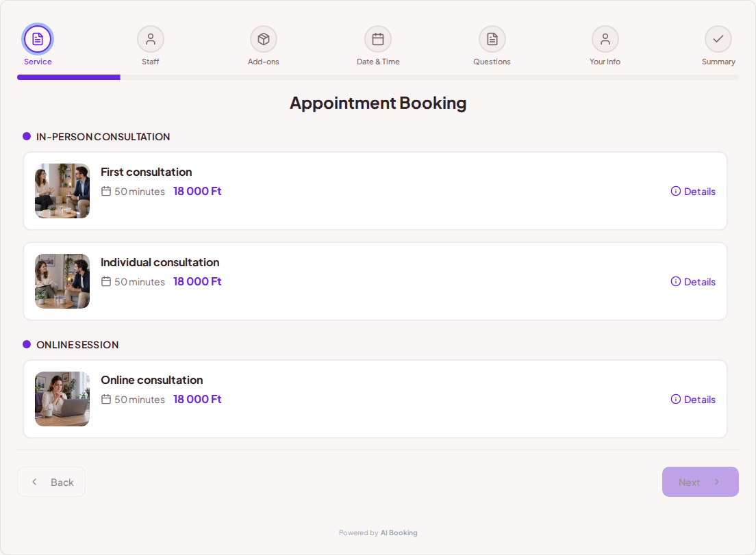The image size is (756, 555).
Task: Click the 18 000 Ft price of Individual consultation
Action: coord(197,281)
